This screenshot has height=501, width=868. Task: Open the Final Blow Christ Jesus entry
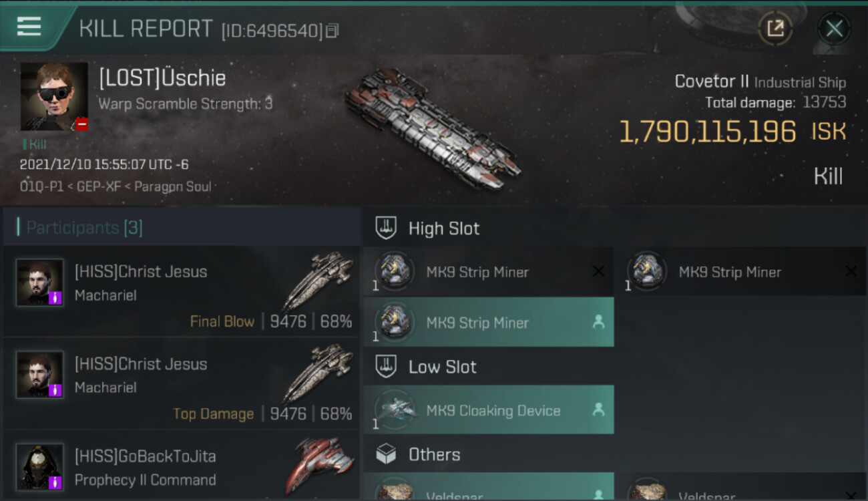click(182, 292)
